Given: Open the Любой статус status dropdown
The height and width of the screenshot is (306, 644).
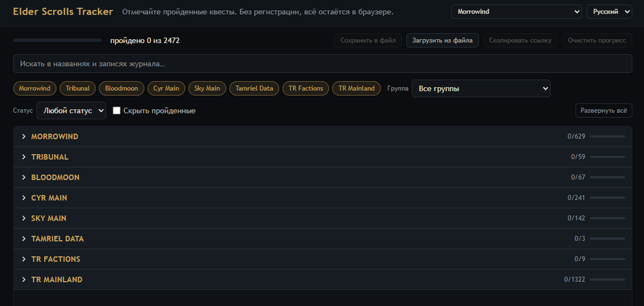Looking at the screenshot, I should [71, 111].
